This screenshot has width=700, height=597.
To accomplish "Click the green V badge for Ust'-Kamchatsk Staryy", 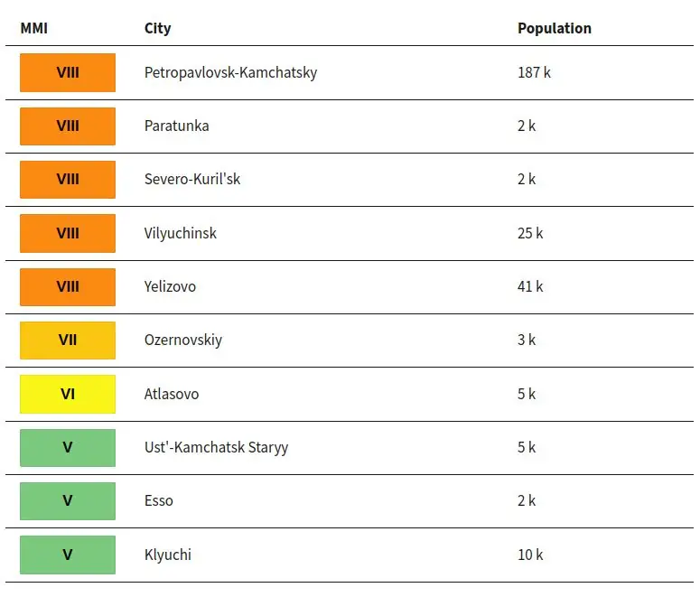I will (x=68, y=447).
